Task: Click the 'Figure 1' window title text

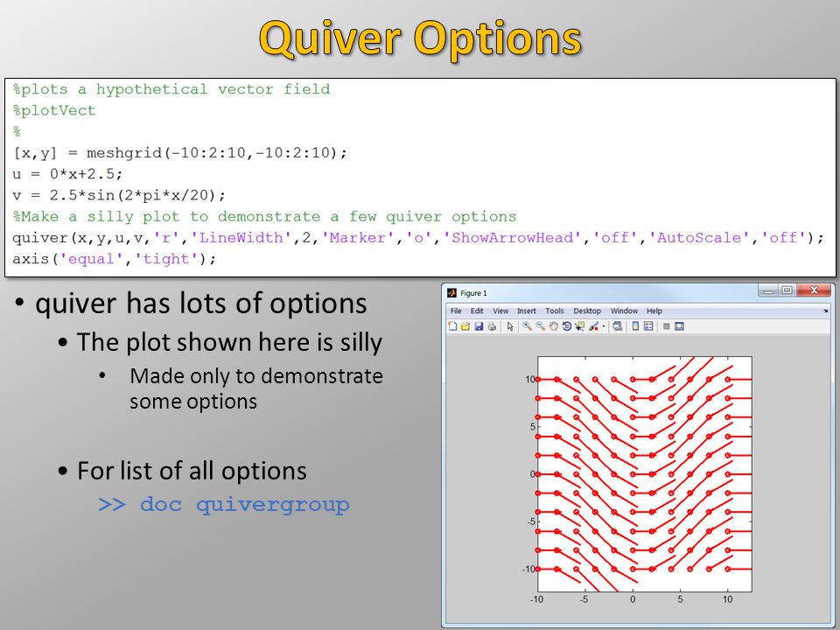Action: coord(473,293)
